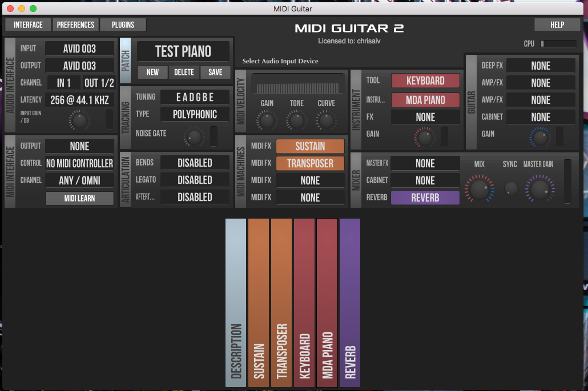Adjust the Noise Gate knob
Viewport: 588px width, 391px height.
coord(194,136)
